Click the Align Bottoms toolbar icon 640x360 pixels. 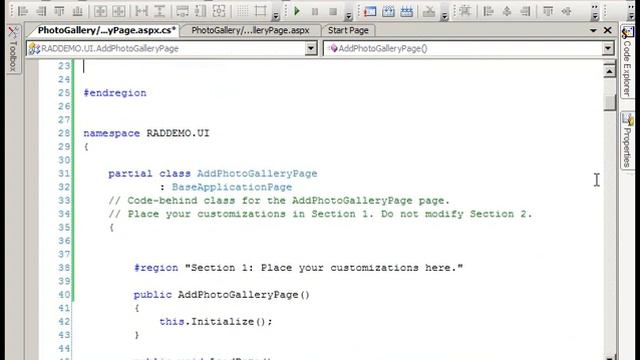[x=78, y=11]
